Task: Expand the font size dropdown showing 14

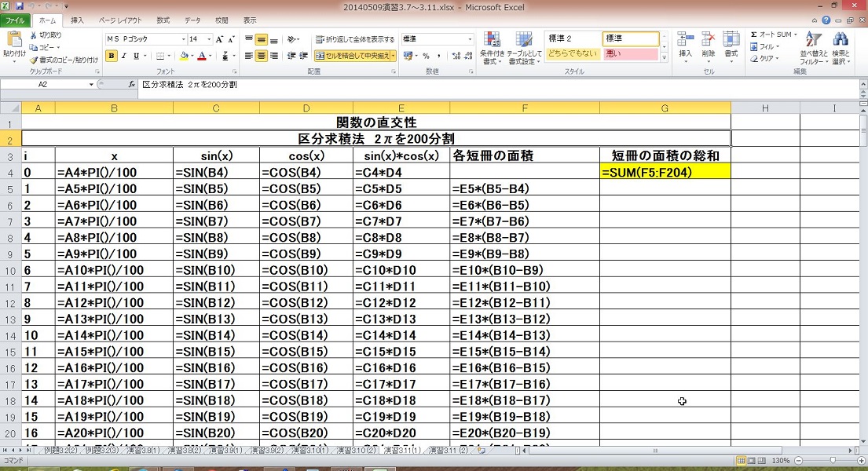Action: pos(208,39)
